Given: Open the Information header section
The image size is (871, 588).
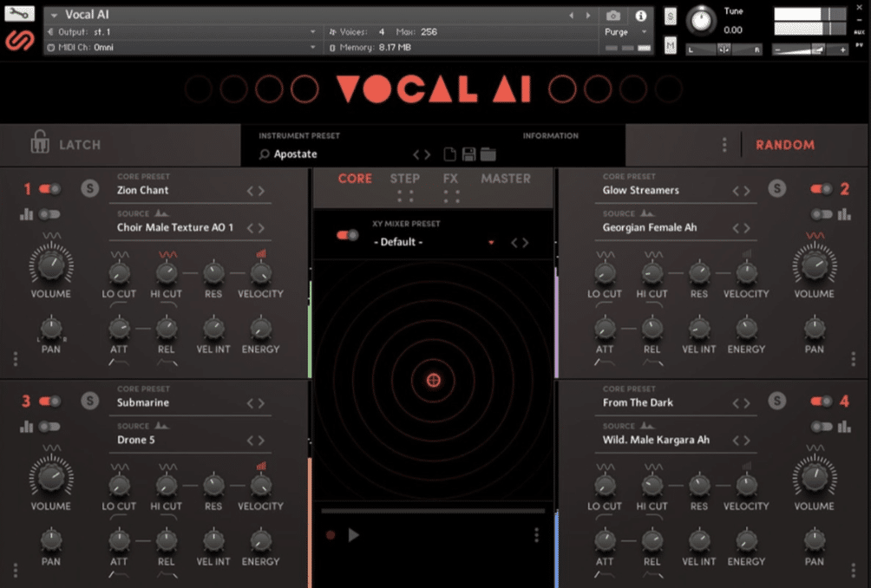Looking at the screenshot, I should [x=551, y=135].
